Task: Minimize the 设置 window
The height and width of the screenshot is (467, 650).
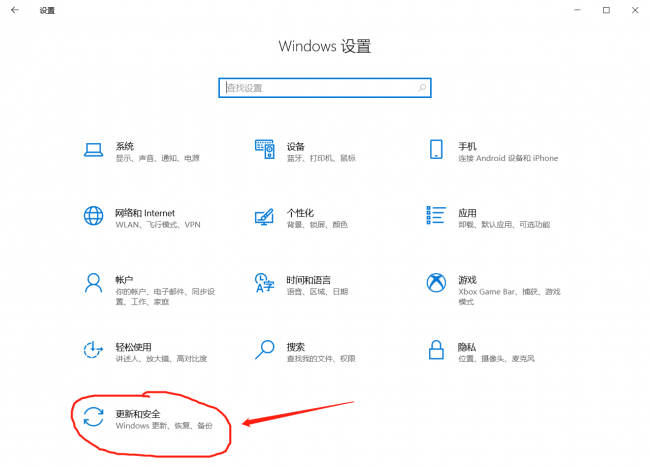Action: point(577,10)
